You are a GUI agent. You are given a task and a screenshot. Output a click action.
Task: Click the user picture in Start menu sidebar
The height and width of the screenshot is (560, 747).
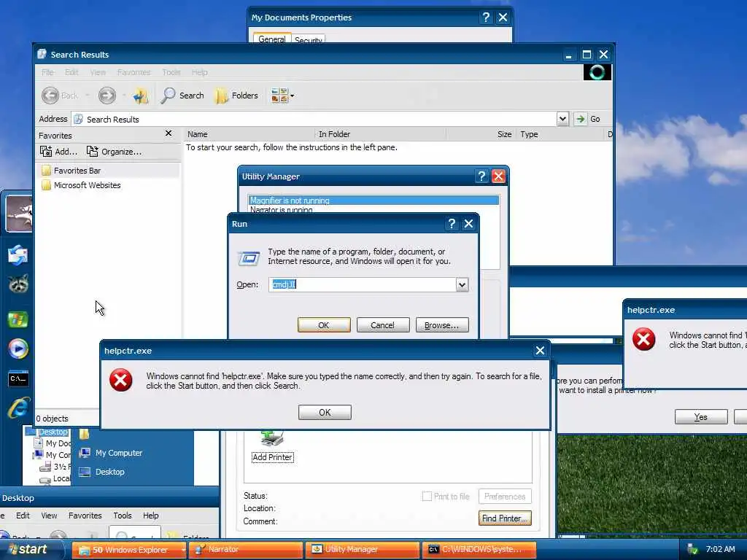[x=19, y=214]
